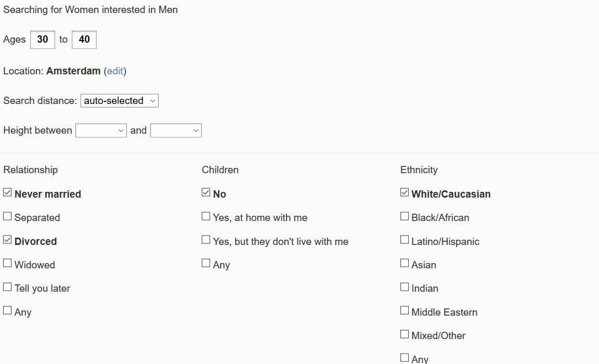Open the minimum height dropdown

click(x=101, y=131)
